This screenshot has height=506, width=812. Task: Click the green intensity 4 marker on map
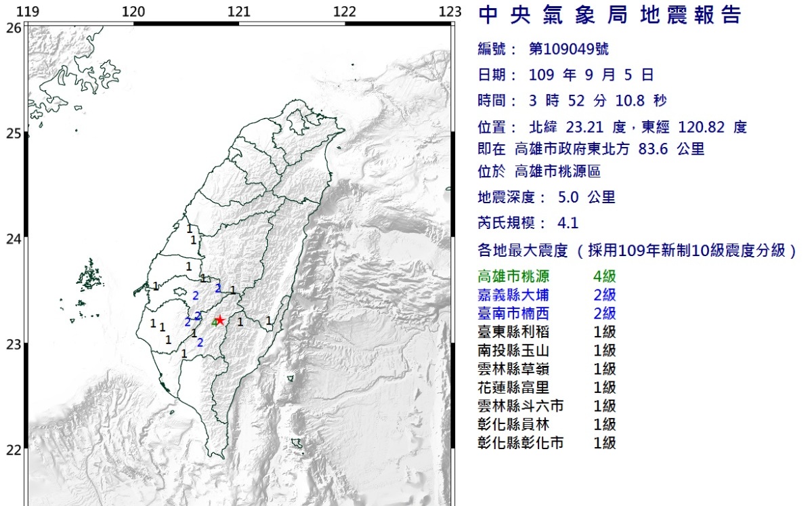coord(214,322)
